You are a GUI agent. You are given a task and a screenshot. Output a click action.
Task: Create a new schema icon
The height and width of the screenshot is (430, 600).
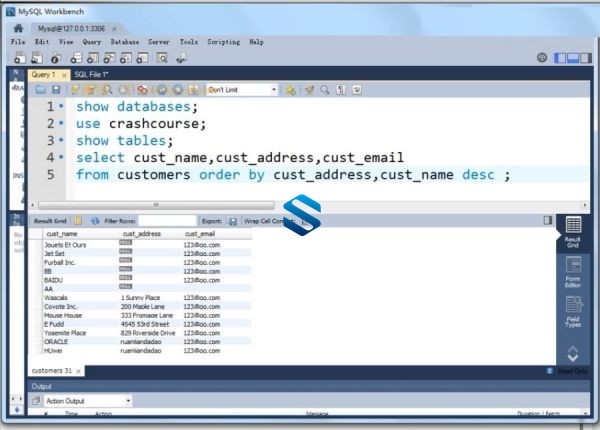coord(76,58)
